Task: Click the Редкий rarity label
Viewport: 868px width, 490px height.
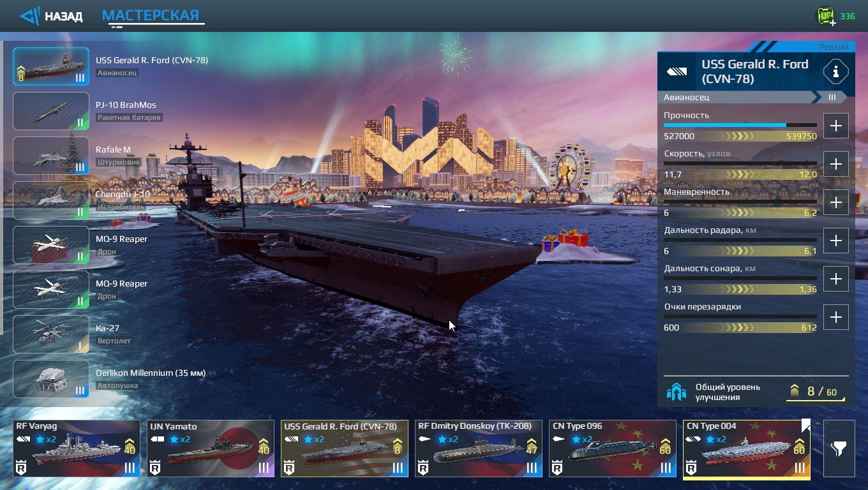Action: (x=834, y=47)
